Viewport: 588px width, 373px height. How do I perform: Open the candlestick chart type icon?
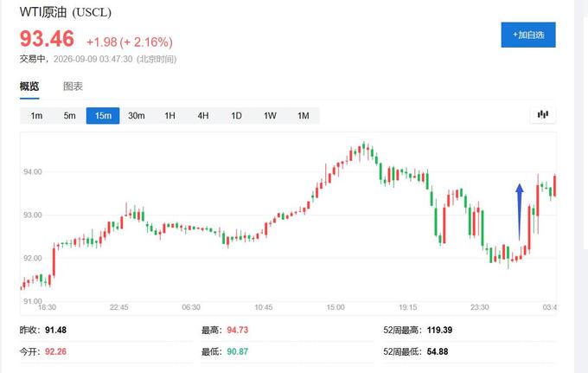543,115
